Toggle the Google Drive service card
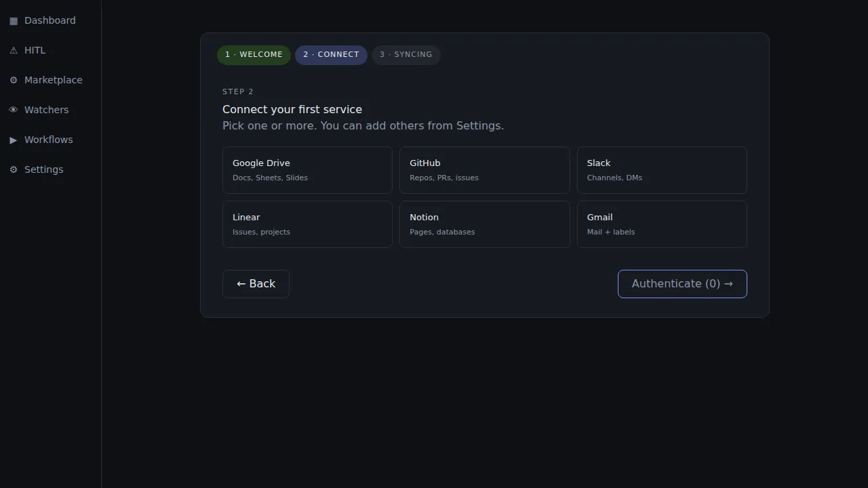 point(307,170)
